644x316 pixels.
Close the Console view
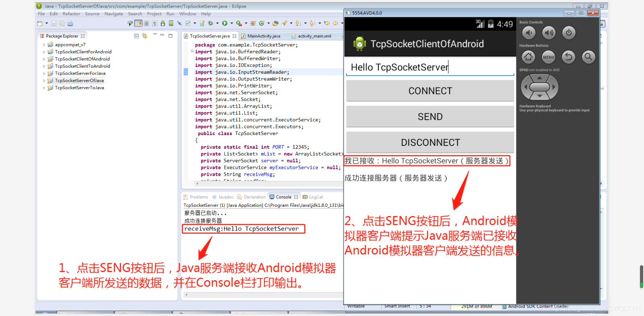coord(296,197)
